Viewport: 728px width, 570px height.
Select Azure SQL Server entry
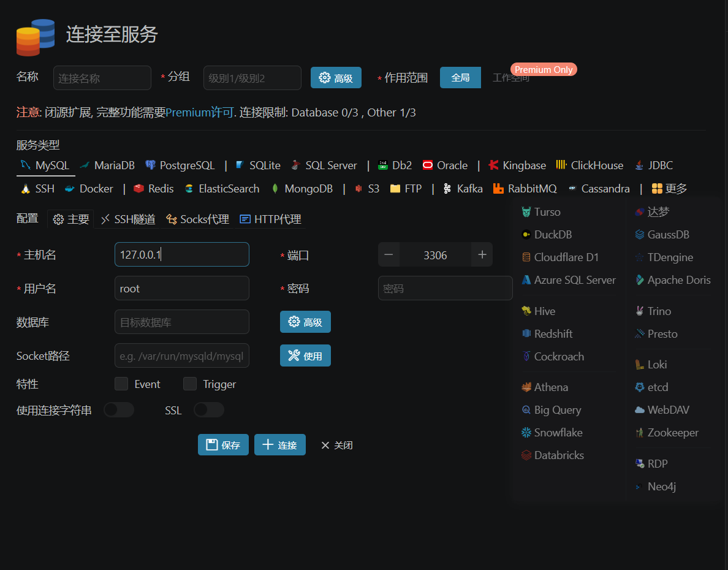tap(568, 280)
